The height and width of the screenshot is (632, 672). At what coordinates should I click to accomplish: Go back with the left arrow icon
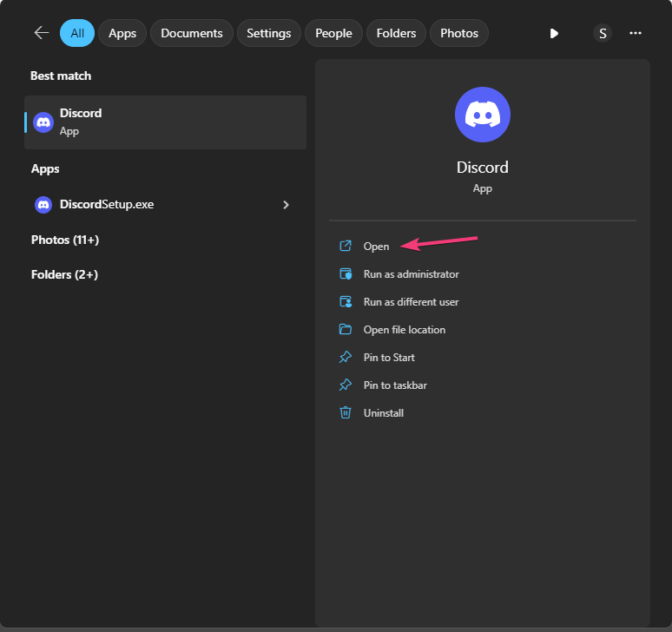click(x=42, y=33)
